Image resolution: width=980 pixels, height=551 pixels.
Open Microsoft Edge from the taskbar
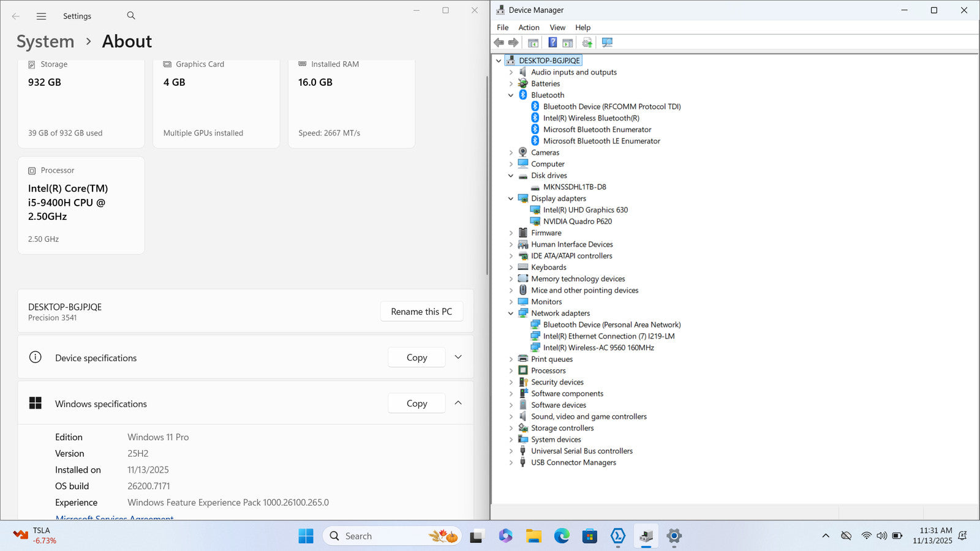tap(562, 536)
